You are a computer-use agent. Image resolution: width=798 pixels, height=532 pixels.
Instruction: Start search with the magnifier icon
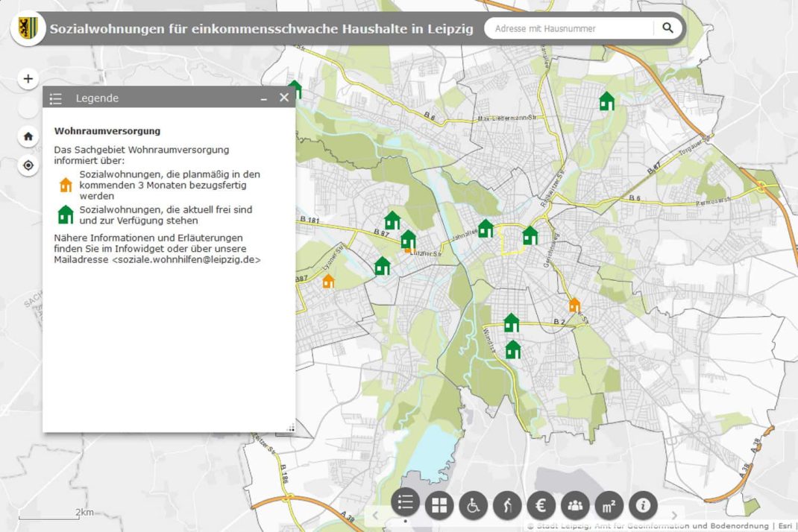667,28
